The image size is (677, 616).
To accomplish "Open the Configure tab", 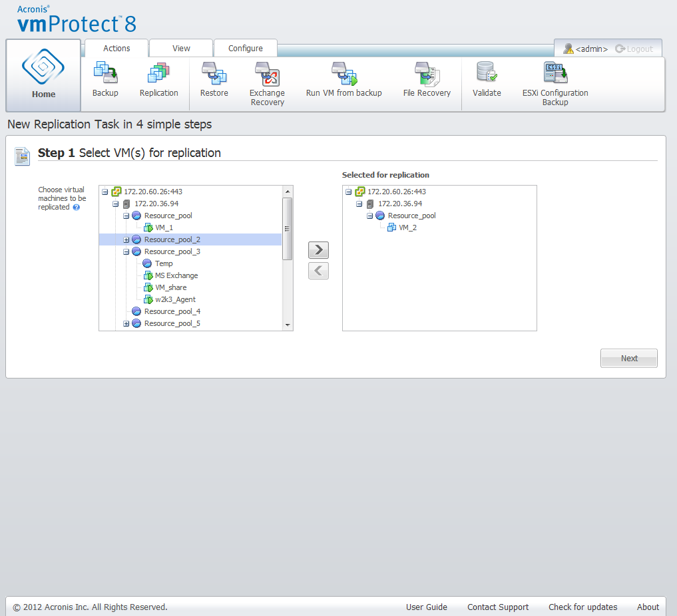I will 245,49.
